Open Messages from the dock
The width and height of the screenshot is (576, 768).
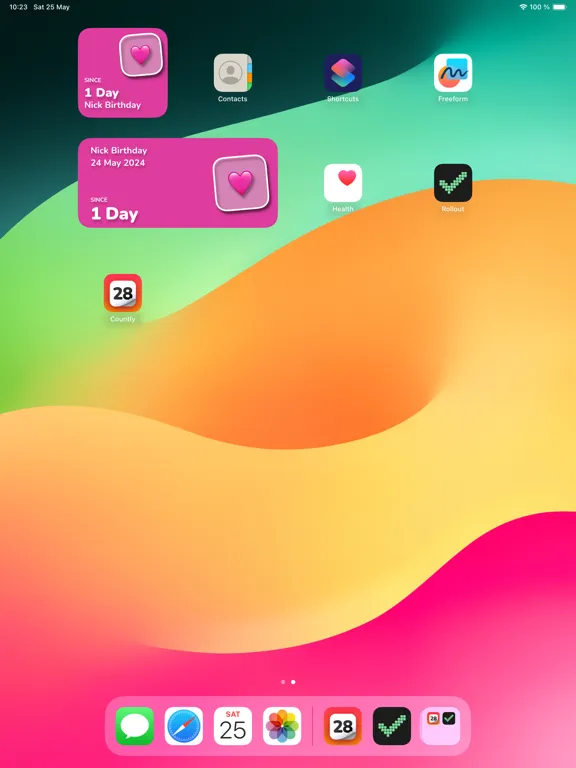tap(135, 726)
